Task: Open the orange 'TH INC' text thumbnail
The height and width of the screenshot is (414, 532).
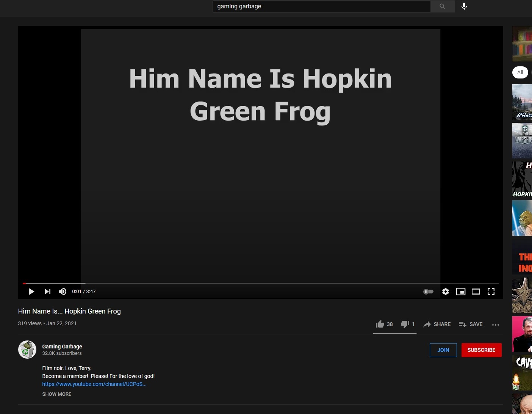Action: (522, 257)
